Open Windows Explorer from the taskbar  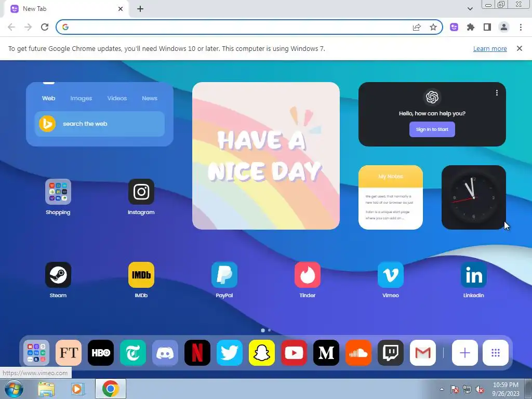tap(46, 389)
